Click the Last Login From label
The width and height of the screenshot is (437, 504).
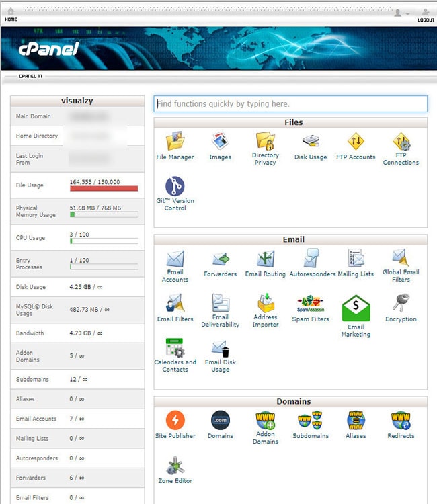click(x=30, y=159)
